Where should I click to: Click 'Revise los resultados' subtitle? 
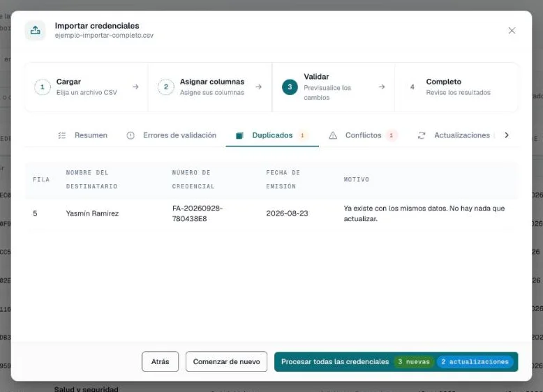(x=458, y=92)
